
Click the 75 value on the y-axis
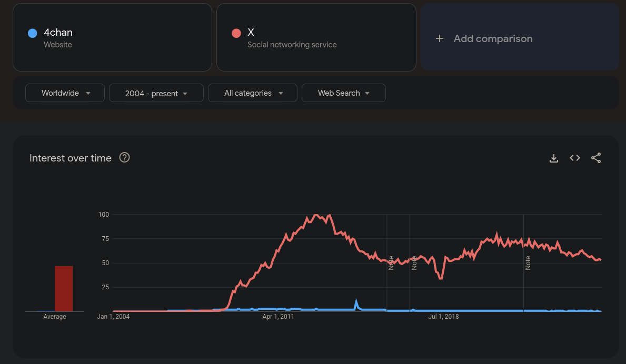[105, 239]
